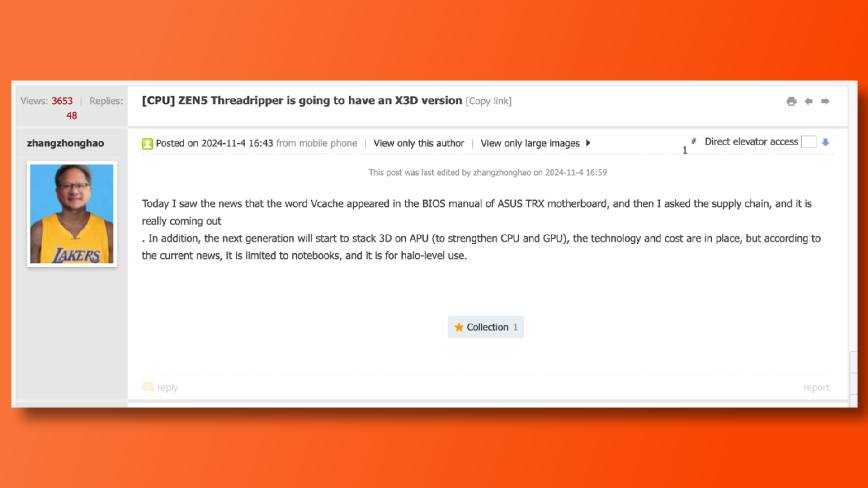Open the thread title '[CPU] ZEN5 Threadripper'
This screenshot has height=488, width=868.
coord(301,100)
